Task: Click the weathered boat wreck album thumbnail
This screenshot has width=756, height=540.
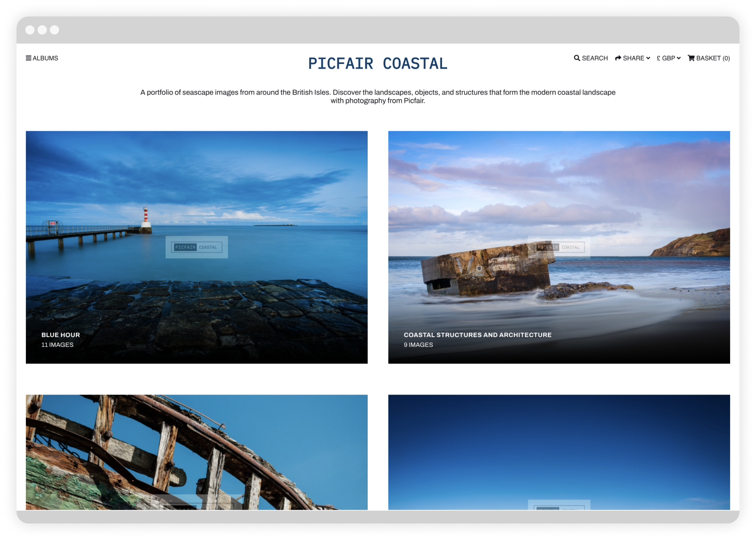Action: (196, 452)
